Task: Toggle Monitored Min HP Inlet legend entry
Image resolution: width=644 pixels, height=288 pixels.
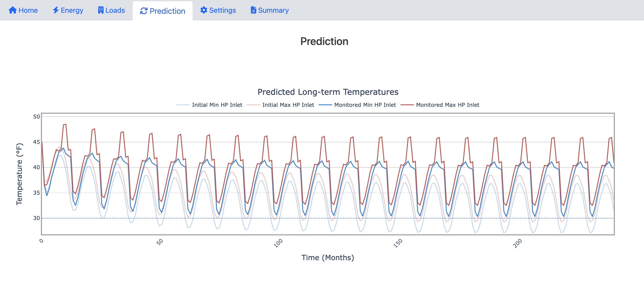Action: [x=365, y=105]
